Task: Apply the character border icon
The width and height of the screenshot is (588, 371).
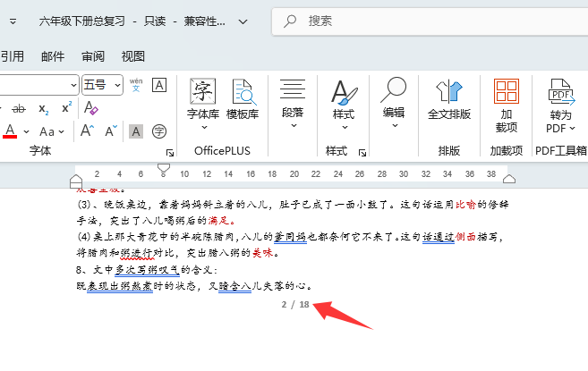Action: 159,85
